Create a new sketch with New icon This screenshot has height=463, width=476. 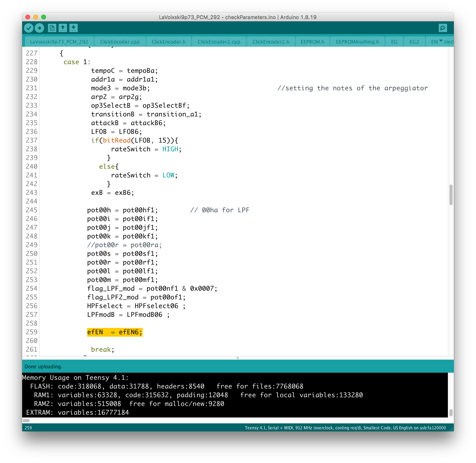coord(52,28)
